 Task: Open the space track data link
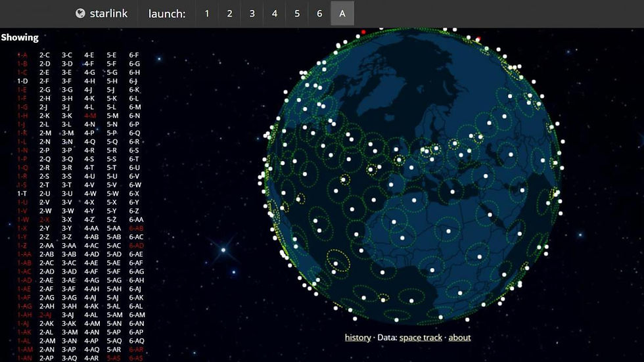421,338
